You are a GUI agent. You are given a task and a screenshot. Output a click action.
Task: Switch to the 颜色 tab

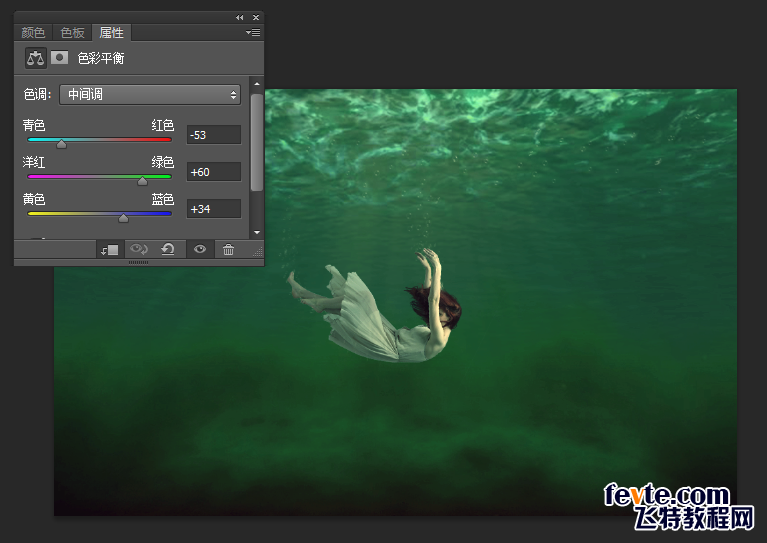pos(33,33)
